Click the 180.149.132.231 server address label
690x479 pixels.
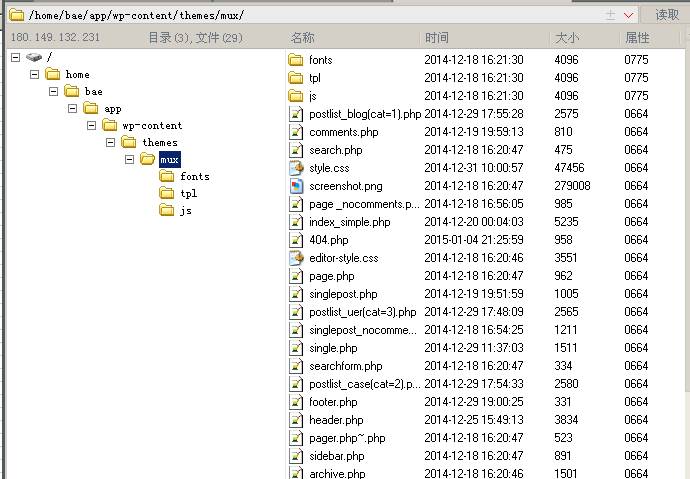[x=55, y=37]
